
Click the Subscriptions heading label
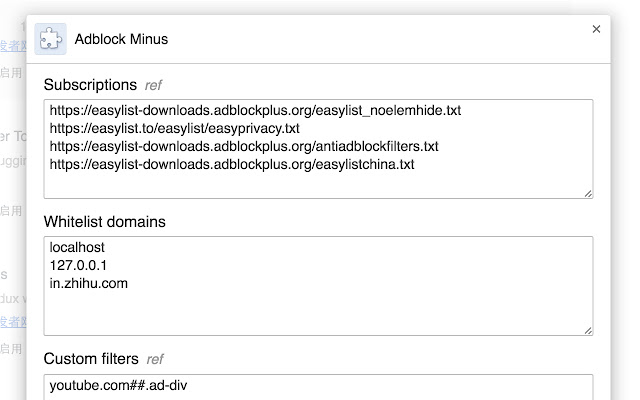tap(90, 85)
